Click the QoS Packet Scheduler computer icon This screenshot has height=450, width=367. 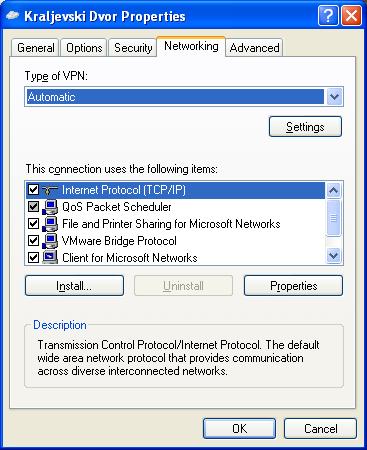coord(50,207)
